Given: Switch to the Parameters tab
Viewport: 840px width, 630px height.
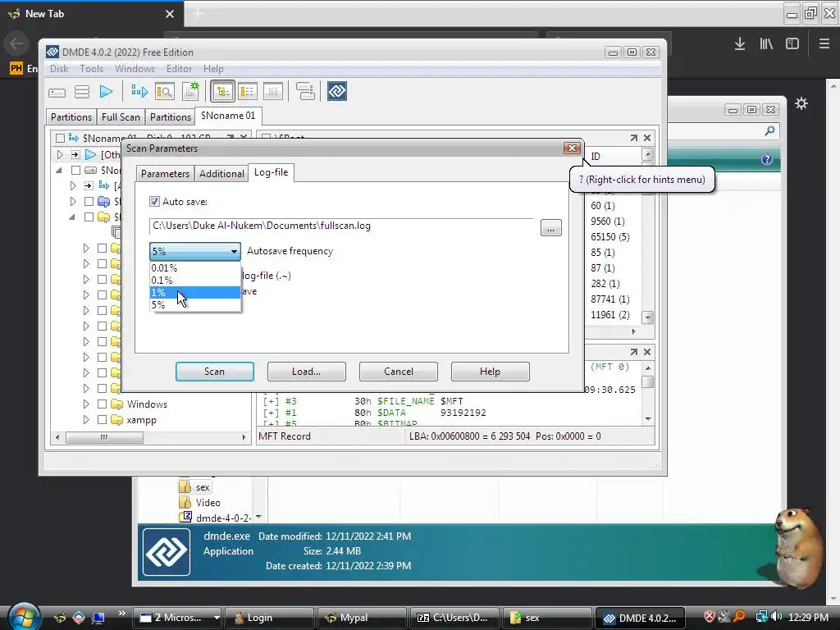Looking at the screenshot, I should click(165, 174).
